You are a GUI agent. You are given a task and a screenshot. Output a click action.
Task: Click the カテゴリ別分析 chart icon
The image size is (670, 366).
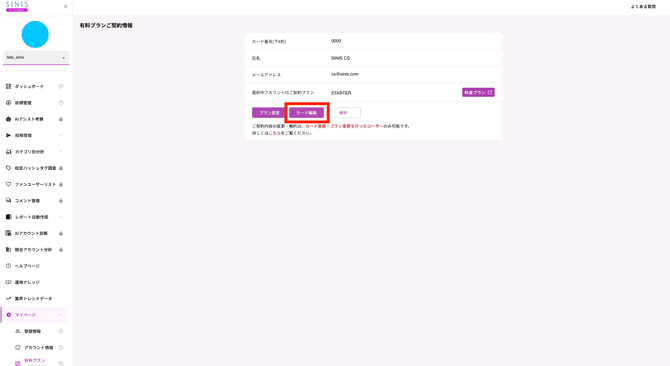coord(8,152)
